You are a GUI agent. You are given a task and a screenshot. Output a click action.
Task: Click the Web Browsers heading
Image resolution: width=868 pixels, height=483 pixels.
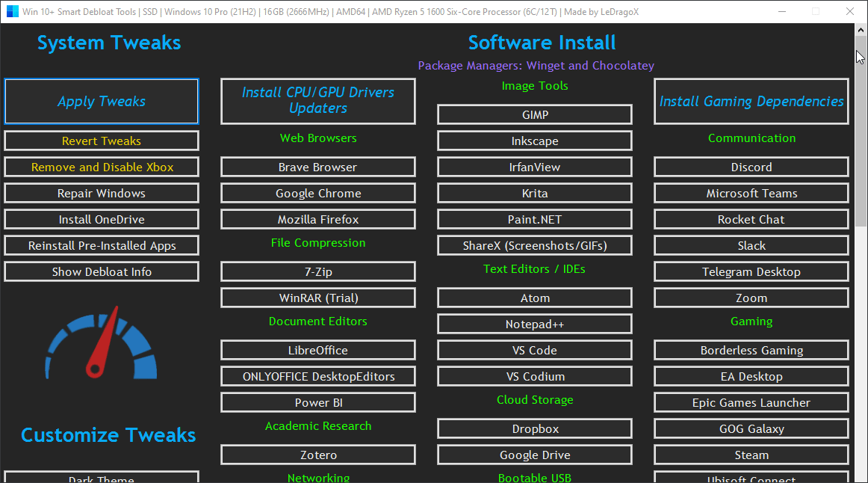pyautogui.click(x=318, y=138)
